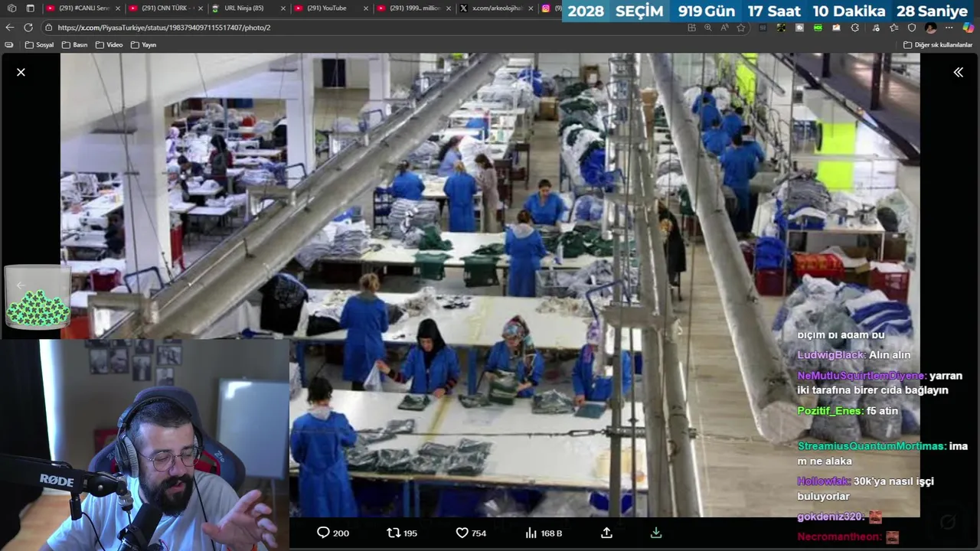Download the photo with download arrow icon

pyautogui.click(x=655, y=533)
